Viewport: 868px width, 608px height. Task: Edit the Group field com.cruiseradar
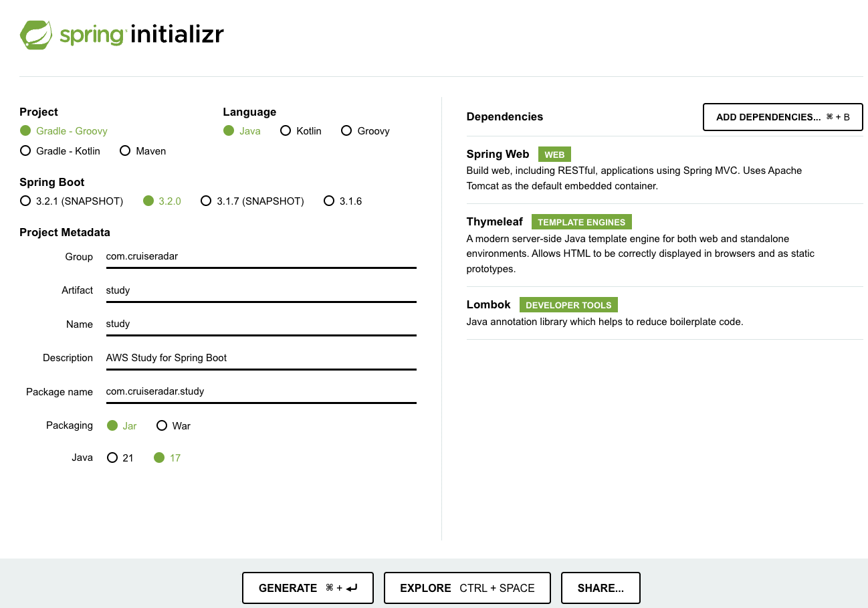261,257
